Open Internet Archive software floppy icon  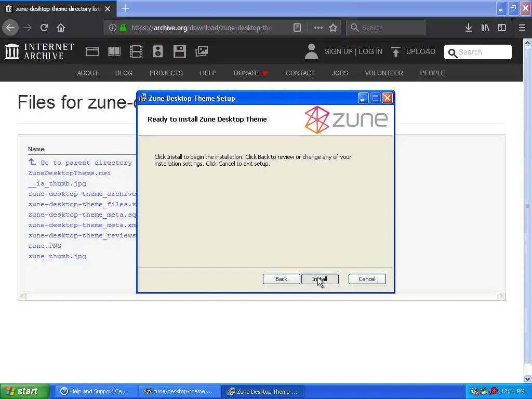(179, 51)
